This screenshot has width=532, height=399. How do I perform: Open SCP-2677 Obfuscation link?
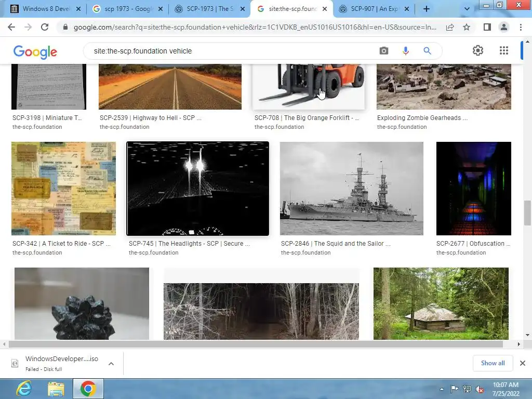pyautogui.click(x=473, y=244)
